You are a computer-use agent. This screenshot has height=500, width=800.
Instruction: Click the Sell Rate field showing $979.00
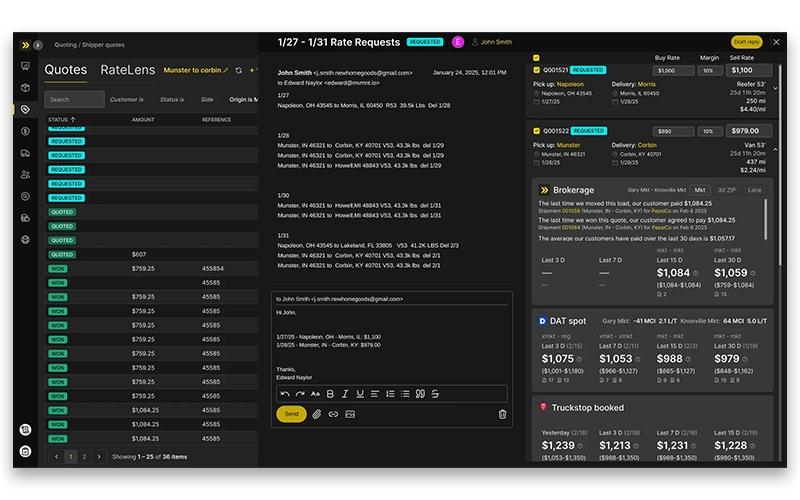pos(748,131)
